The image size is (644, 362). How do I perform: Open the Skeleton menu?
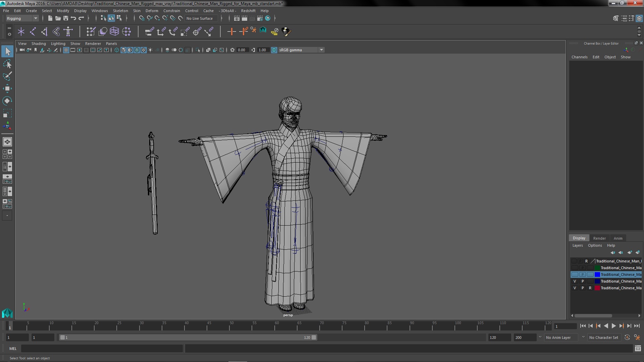click(120, 11)
